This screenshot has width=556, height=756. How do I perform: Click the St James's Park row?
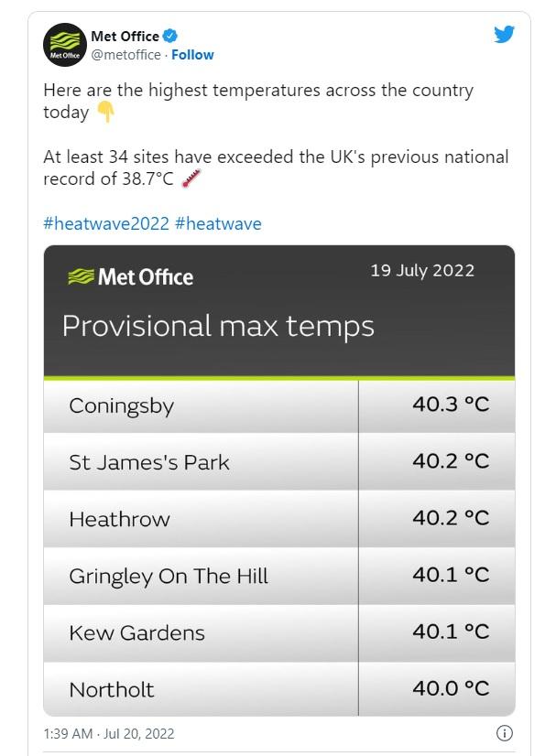[278, 462]
